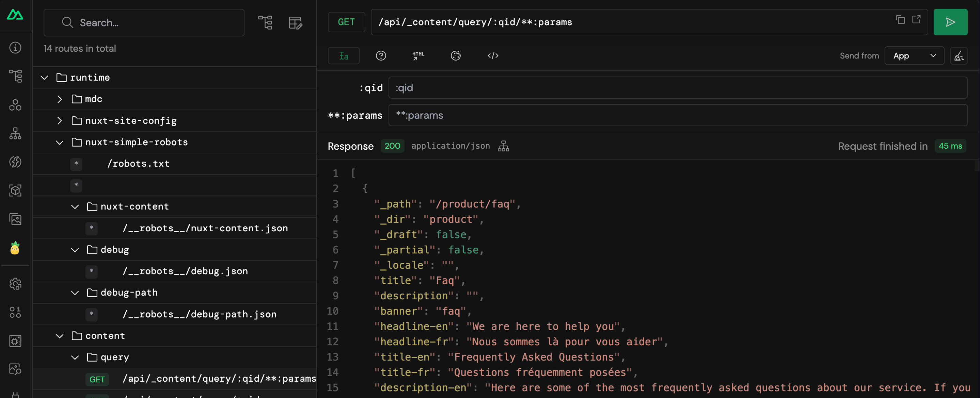Copy the route URL
Screen dimensions: 980x398
(x=900, y=20)
